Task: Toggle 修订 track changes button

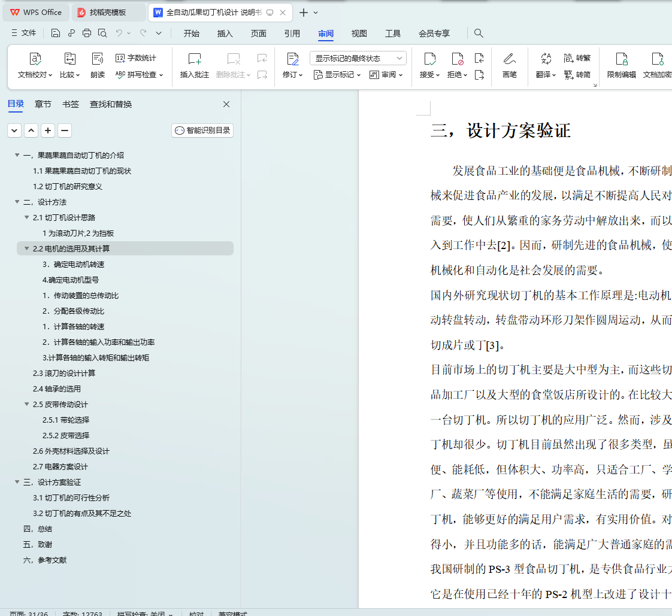Action: point(292,59)
